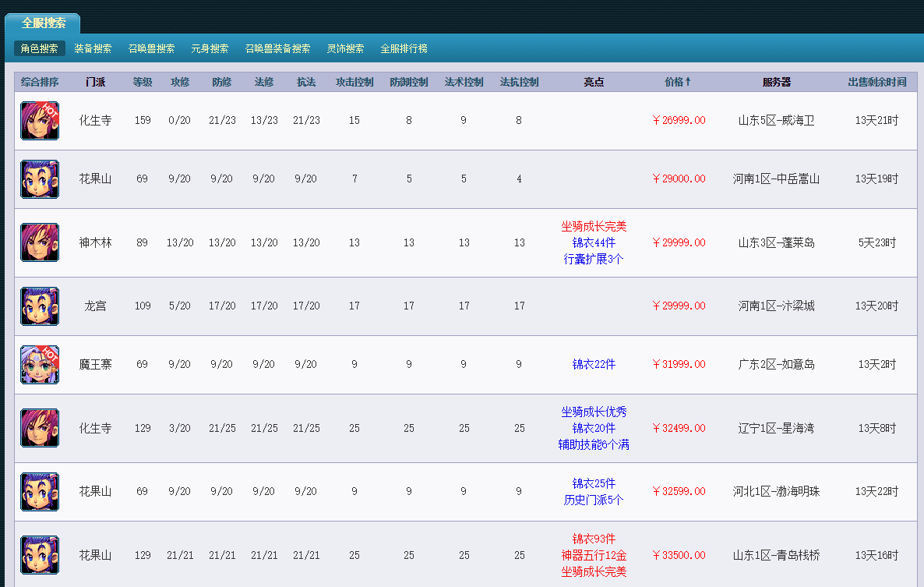Click the 山东3区-蓬莱岛 server cell
924x587 pixels.
(x=777, y=242)
